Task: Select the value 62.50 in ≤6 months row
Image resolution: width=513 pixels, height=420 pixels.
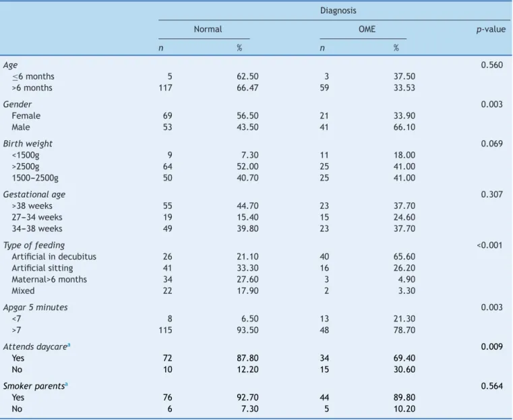Action: pyautogui.click(x=247, y=77)
